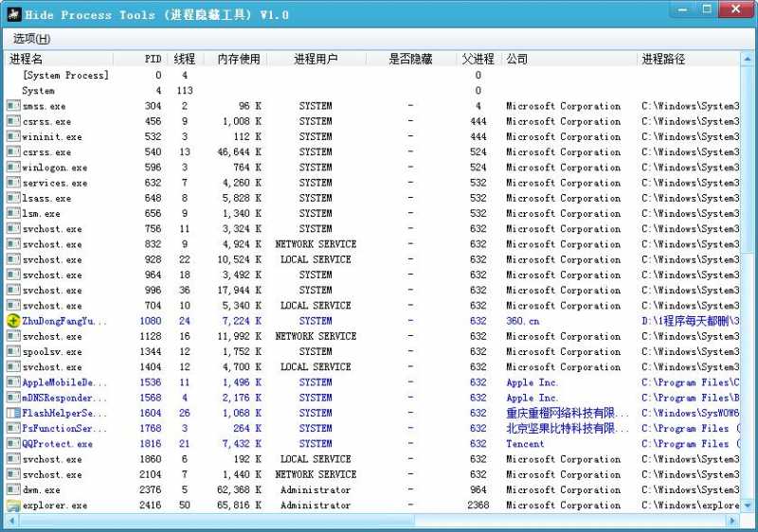Screen dimensions: 758x532
Task: Click the PID value 1080
Action: [151, 321]
